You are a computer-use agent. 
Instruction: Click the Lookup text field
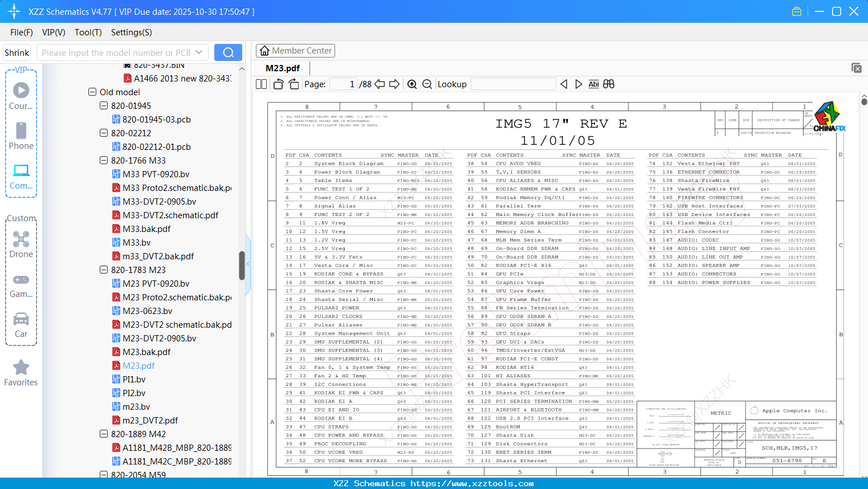[x=513, y=84]
